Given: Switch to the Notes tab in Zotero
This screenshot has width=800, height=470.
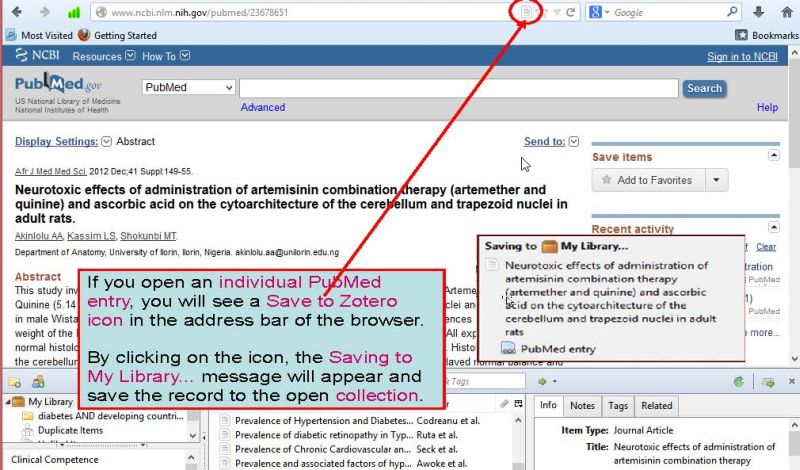Looking at the screenshot, I should tap(581, 405).
